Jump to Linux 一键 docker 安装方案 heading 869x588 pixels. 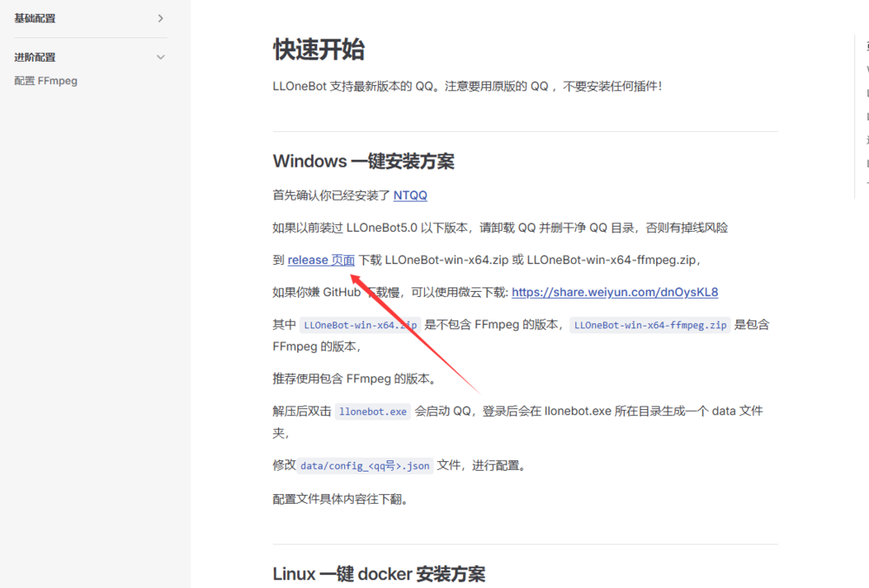379,574
